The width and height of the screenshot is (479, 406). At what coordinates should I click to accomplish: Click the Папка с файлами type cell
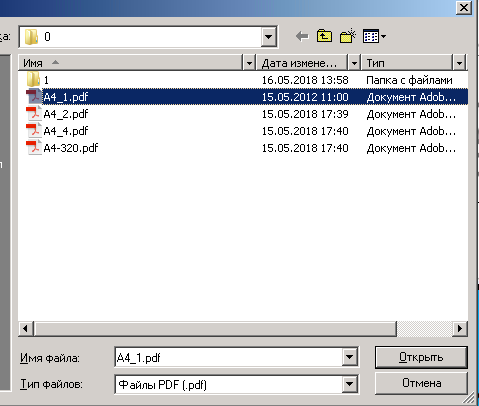409,80
